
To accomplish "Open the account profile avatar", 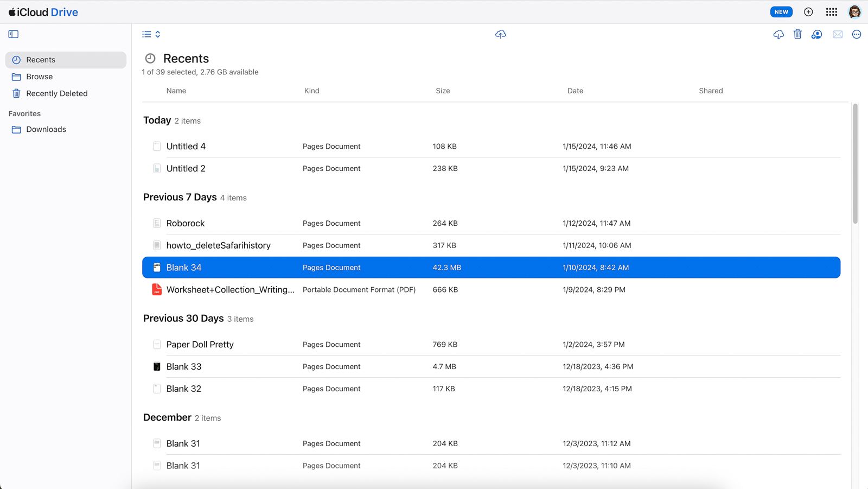I will pos(854,12).
